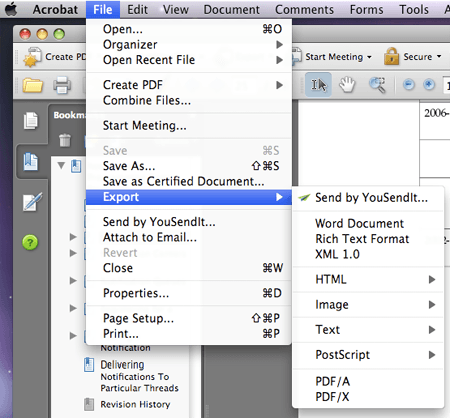Export as PDF/X
450x418 pixels.
(x=368, y=396)
